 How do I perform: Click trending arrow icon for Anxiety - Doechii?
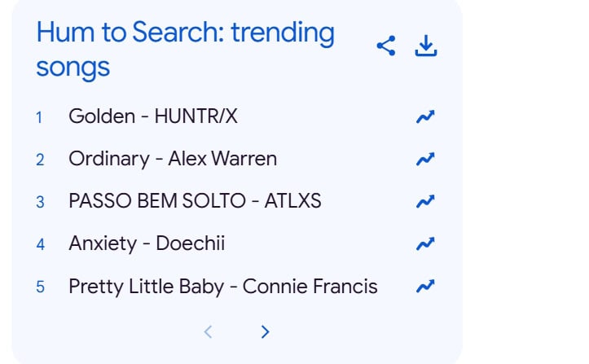(425, 243)
